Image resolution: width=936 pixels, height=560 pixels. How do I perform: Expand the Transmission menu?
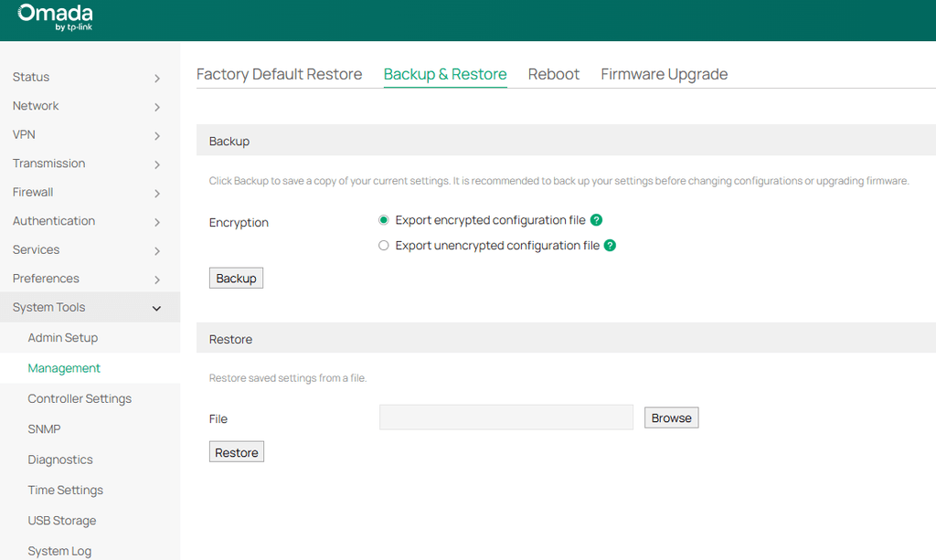(90, 164)
